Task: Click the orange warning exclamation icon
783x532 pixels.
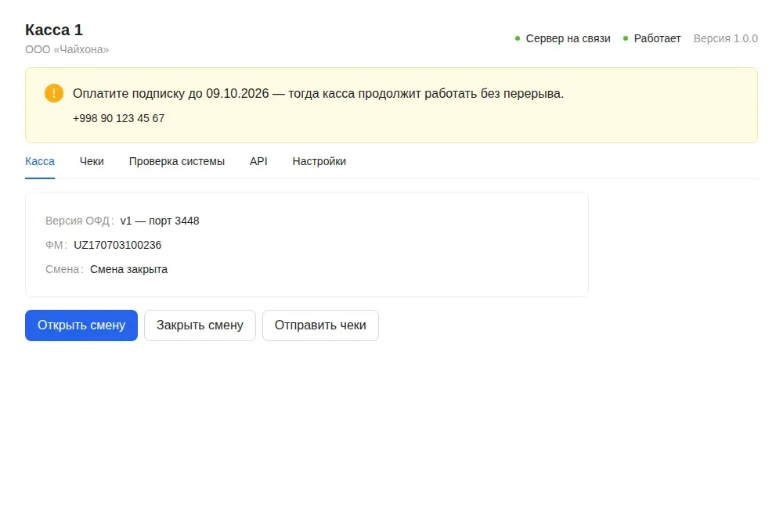Action: [x=54, y=93]
